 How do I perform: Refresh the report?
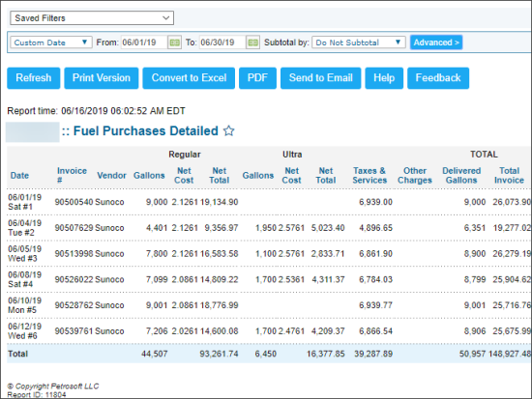click(34, 78)
